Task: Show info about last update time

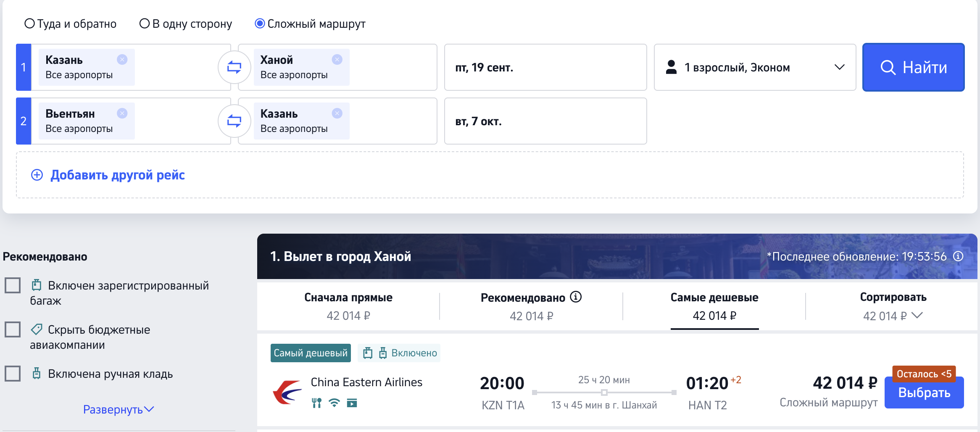Action: 958,256
